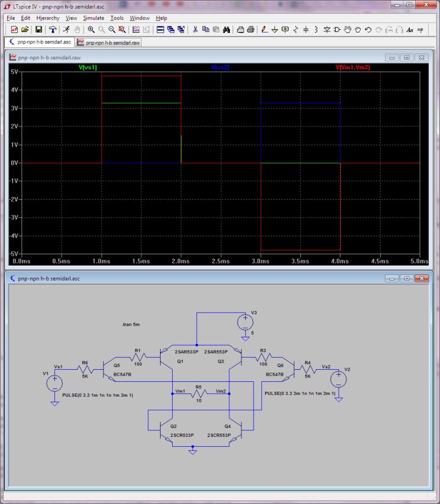Select the Resistor placement tool
Image resolution: width=440 pixels, height=504 pixels.
(295, 29)
